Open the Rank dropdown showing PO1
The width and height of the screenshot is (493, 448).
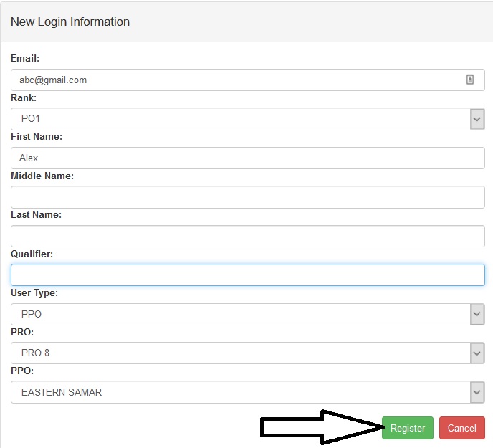point(247,119)
